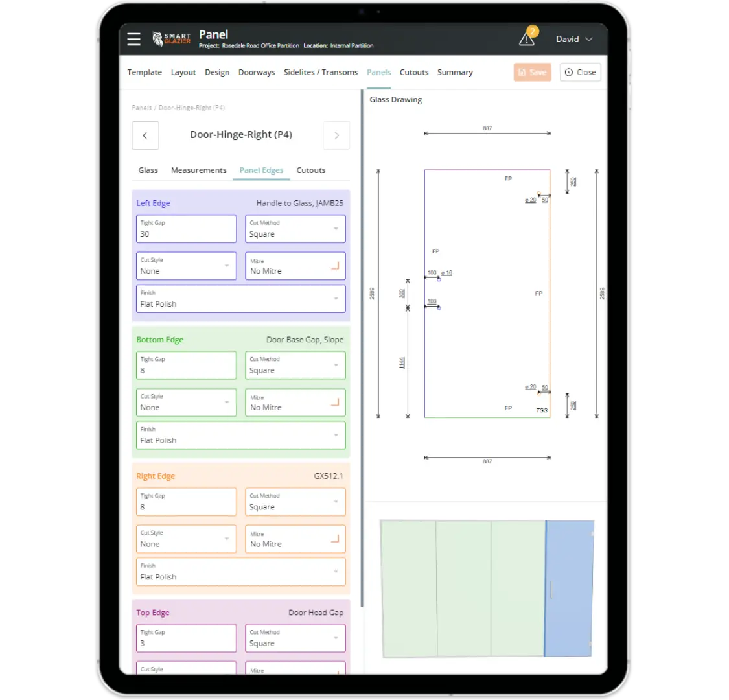Select the blue door panel in preview
This screenshot has height=700, width=729.
tap(569, 589)
